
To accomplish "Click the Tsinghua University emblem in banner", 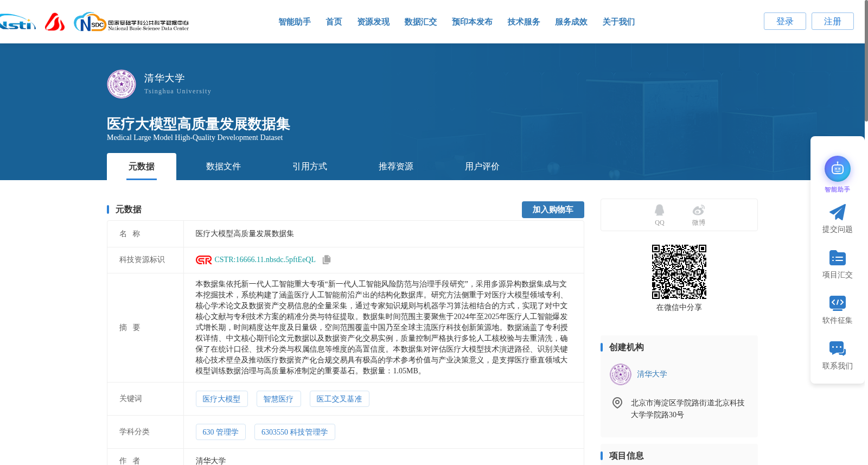I will [122, 84].
